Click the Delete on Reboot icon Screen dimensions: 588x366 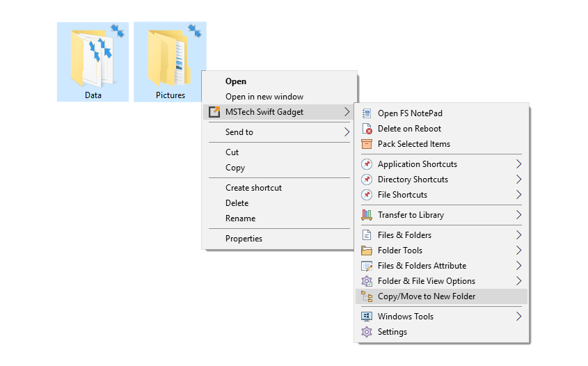coord(367,129)
